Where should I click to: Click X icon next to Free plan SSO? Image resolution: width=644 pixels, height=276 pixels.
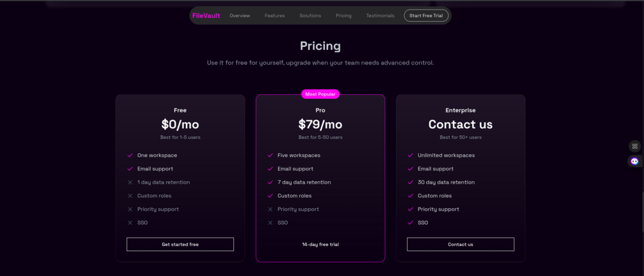[x=130, y=223]
